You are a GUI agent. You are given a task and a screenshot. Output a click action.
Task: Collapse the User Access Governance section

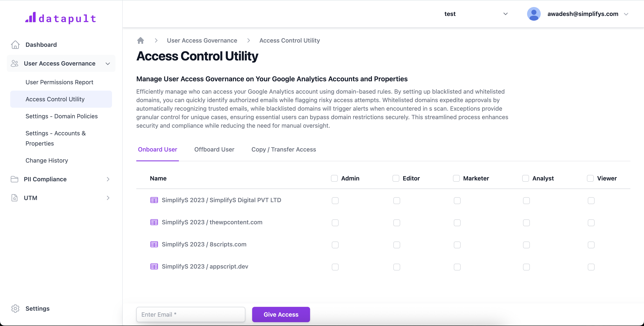pyautogui.click(x=108, y=63)
